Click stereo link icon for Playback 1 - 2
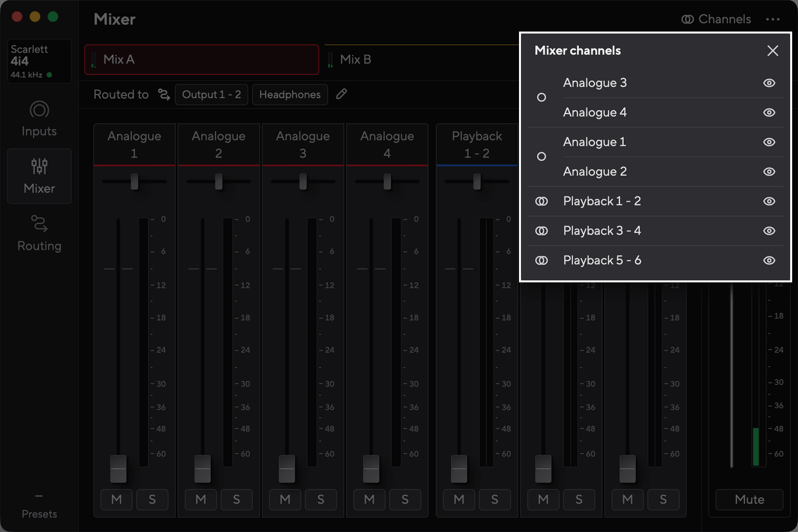Viewport: 798px width, 532px height. 541,201
